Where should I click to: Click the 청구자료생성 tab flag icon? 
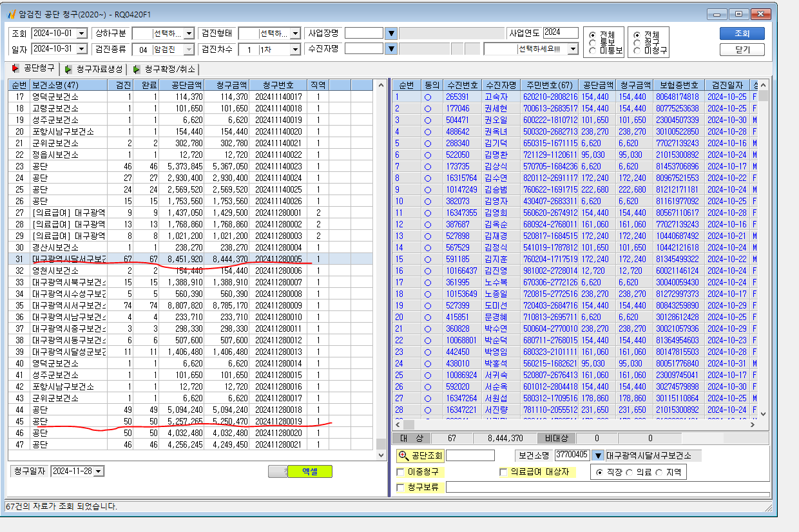pos(68,69)
